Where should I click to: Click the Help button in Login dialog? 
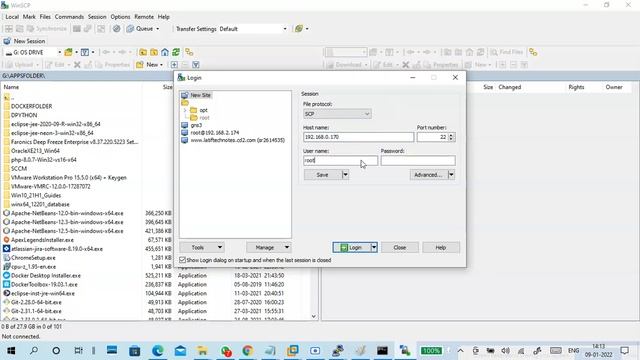441,247
